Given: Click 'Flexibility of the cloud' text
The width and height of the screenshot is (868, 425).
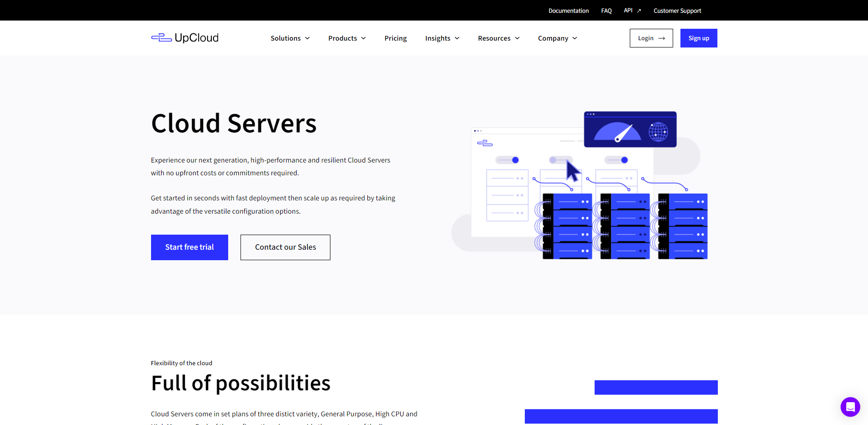Looking at the screenshot, I should tap(182, 363).
